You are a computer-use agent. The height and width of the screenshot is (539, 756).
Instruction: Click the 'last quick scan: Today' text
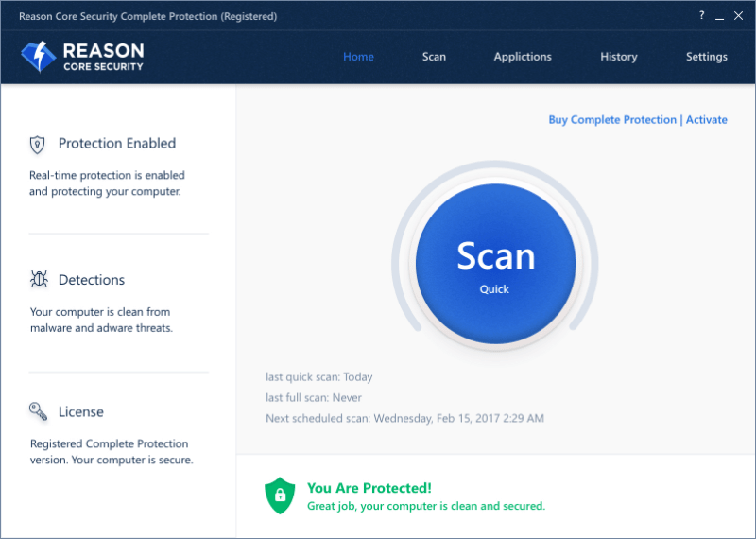319,377
